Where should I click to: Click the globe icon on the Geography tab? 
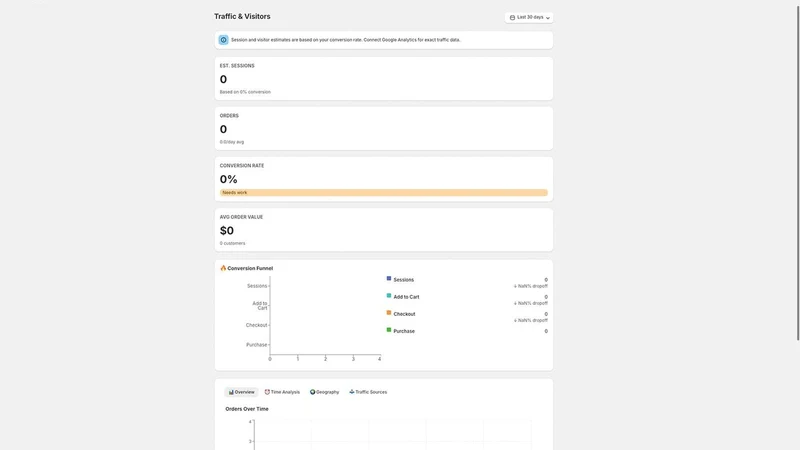click(312, 392)
